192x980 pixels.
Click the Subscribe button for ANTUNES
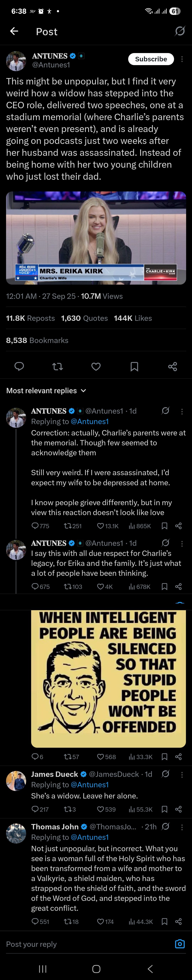pos(151,59)
